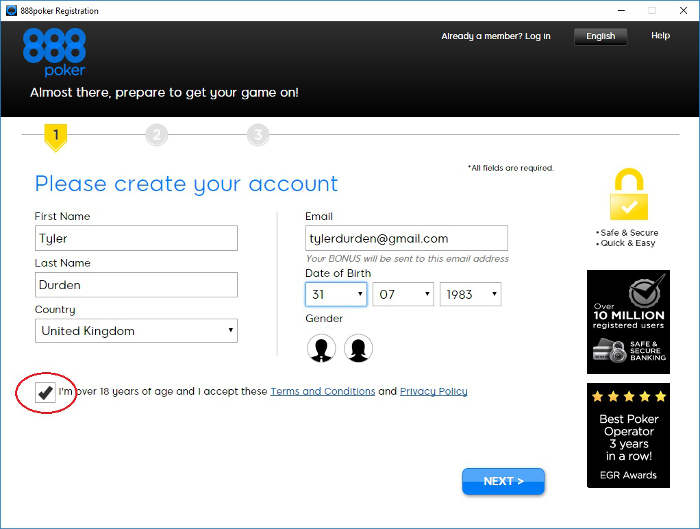700x529 pixels.
Task: Click the Help link
Action: (660, 35)
